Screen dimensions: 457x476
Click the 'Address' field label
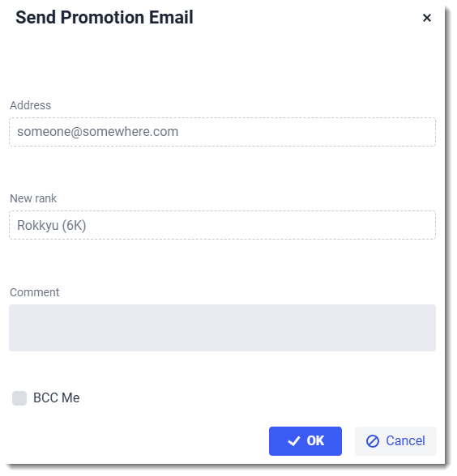pyautogui.click(x=31, y=105)
